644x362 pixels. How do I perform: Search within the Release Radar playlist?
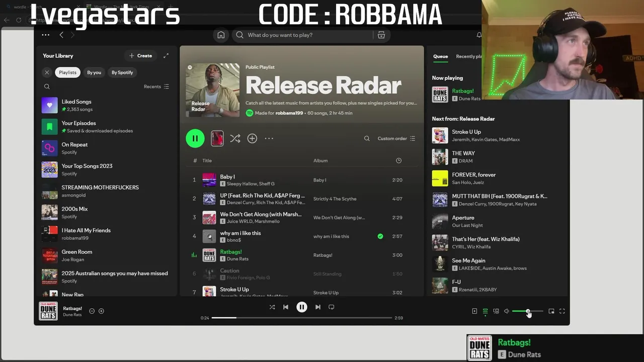tap(367, 138)
